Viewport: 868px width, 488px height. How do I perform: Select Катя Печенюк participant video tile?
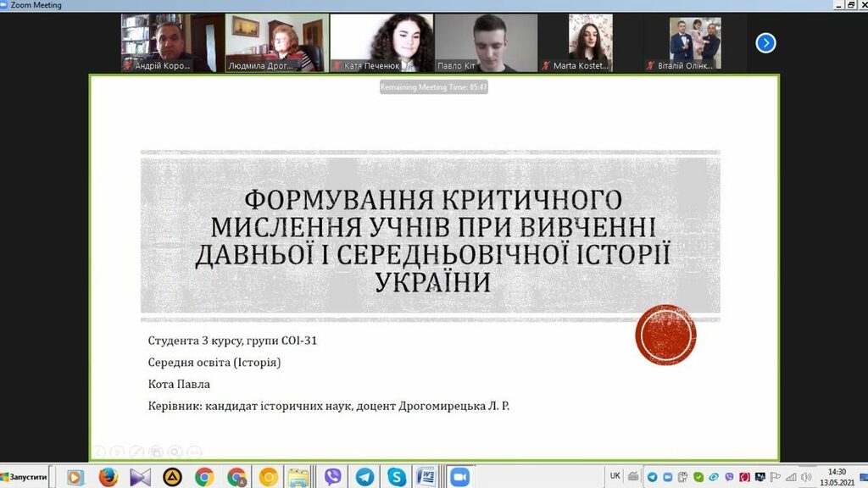(x=381, y=42)
